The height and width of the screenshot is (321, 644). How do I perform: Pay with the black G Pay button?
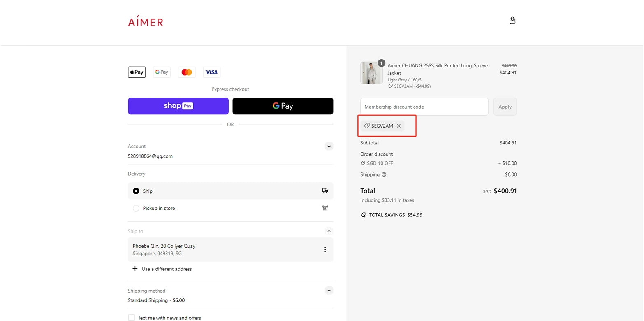click(283, 106)
